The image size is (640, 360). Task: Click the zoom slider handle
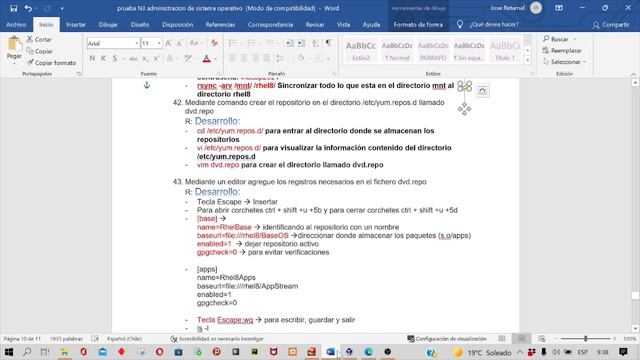click(585, 339)
